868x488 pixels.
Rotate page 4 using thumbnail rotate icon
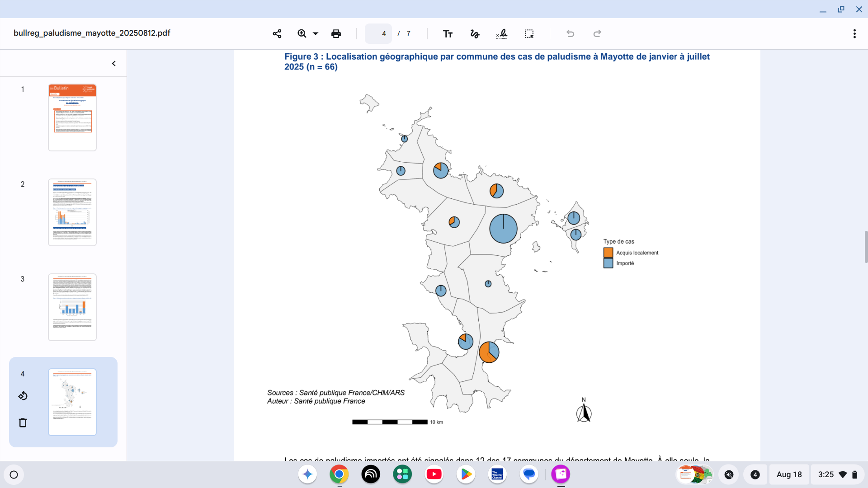[x=23, y=396]
